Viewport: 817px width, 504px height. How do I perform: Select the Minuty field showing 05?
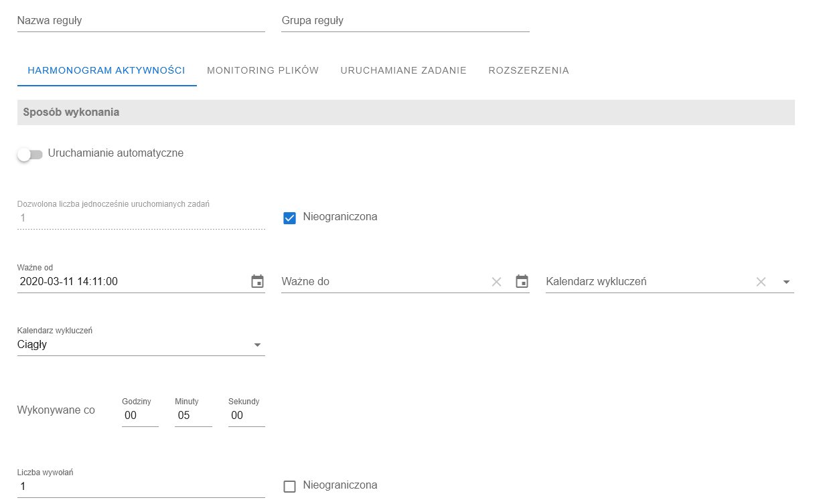click(193, 416)
